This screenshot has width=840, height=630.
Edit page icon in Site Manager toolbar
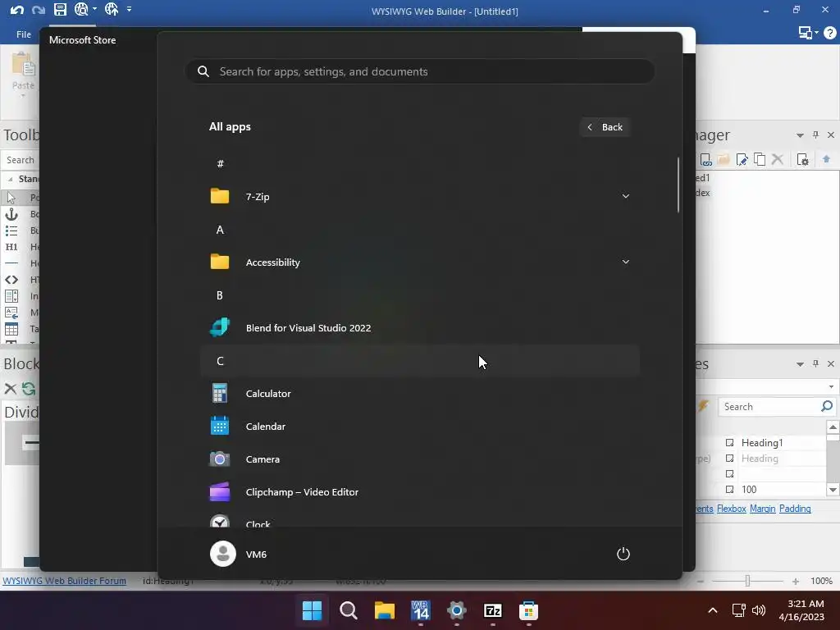(x=742, y=160)
